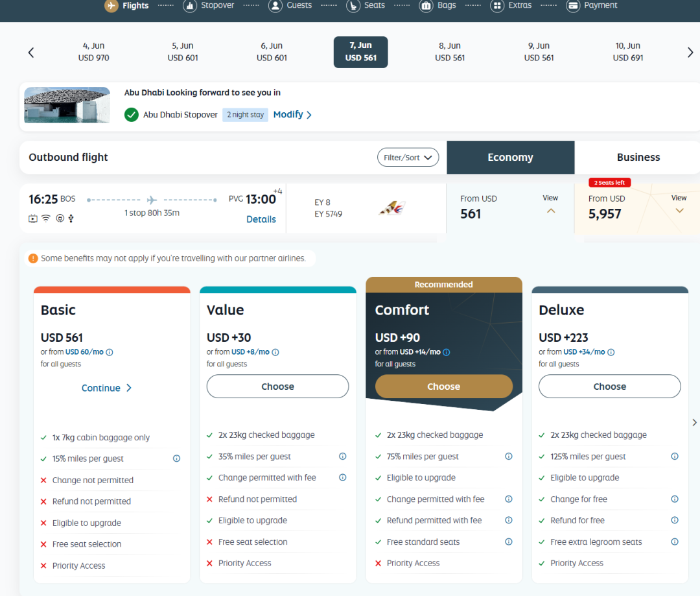Open info for Deluxe free extra legroom seats

pyautogui.click(x=675, y=542)
